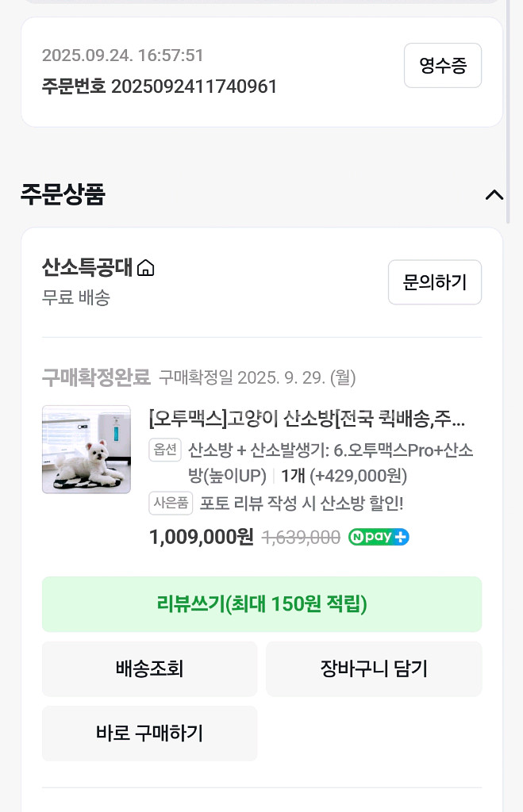The width and height of the screenshot is (523, 812).
Task: Click the home icon beside 산소특공대
Action: pyautogui.click(x=146, y=269)
